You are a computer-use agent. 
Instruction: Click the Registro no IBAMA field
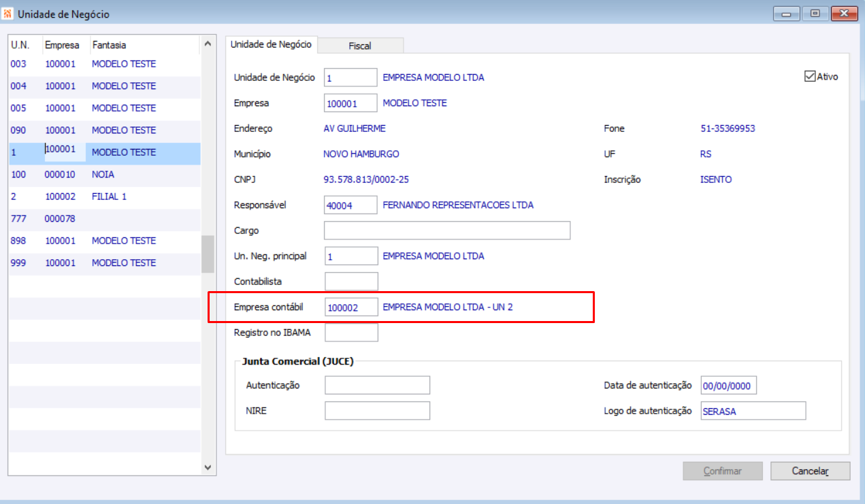point(350,333)
